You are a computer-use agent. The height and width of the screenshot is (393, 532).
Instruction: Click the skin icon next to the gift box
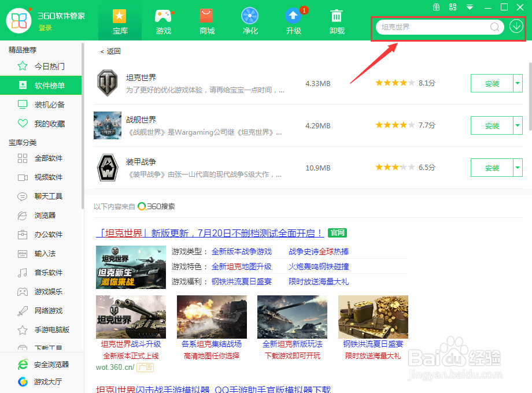click(453, 7)
